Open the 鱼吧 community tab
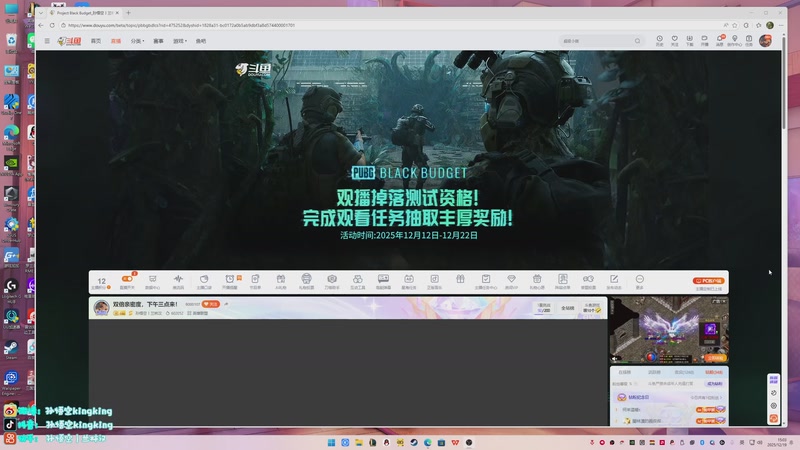This screenshot has width=800, height=450. click(201, 41)
